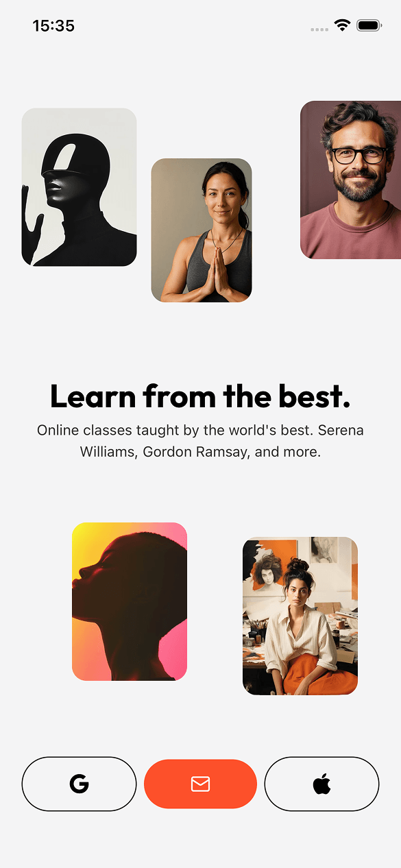Tap the 'Learn from the best.' headline
Screen dimensions: 401x868
(x=200, y=396)
